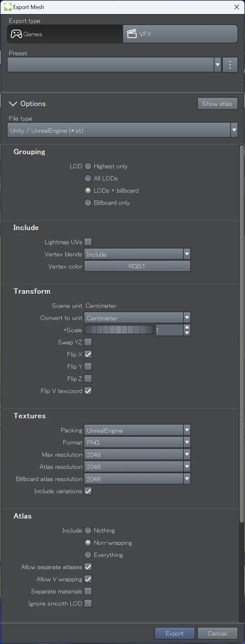This screenshot has width=245, height=644.
Task: Click the Export button
Action: point(175,633)
